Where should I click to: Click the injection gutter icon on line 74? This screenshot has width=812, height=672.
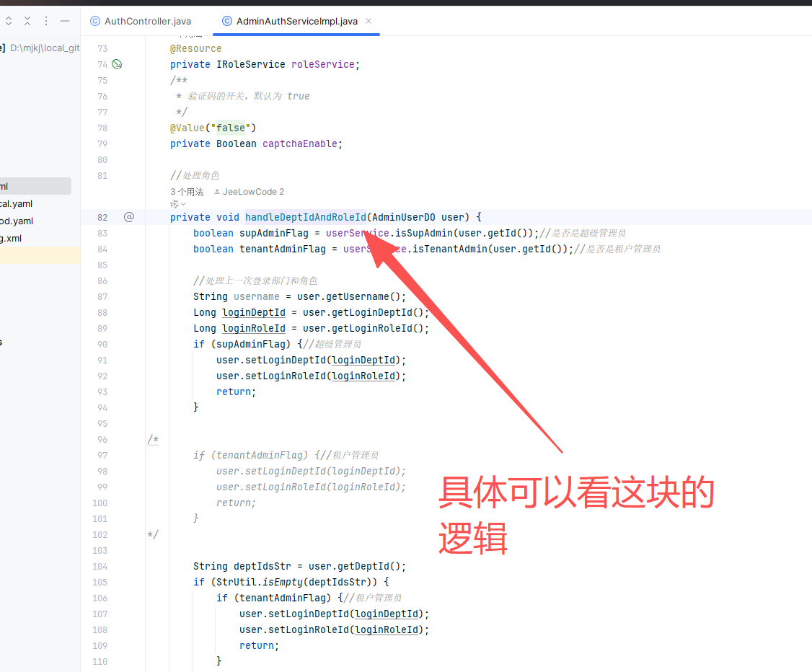pyautogui.click(x=117, y=64)
